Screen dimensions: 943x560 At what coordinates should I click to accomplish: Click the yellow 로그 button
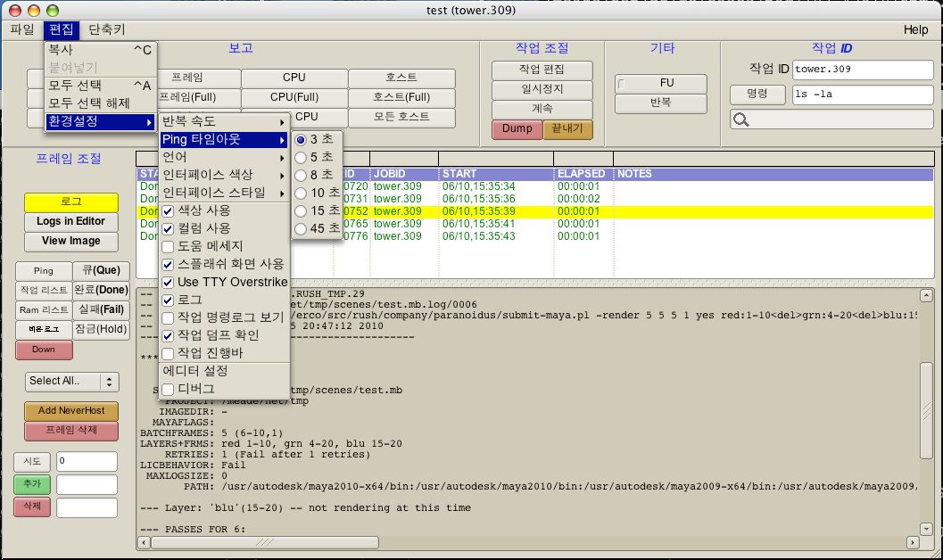pos(71,202)
